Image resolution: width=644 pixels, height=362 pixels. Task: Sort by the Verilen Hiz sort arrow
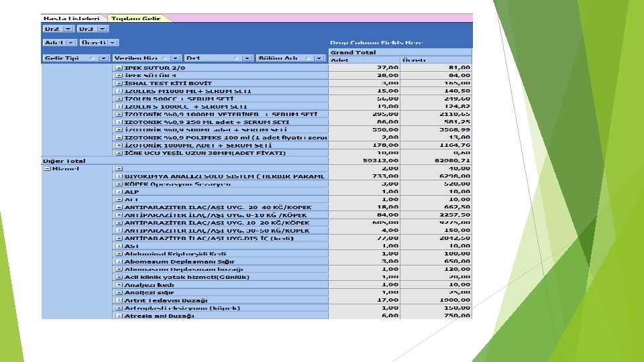[164, 58]
